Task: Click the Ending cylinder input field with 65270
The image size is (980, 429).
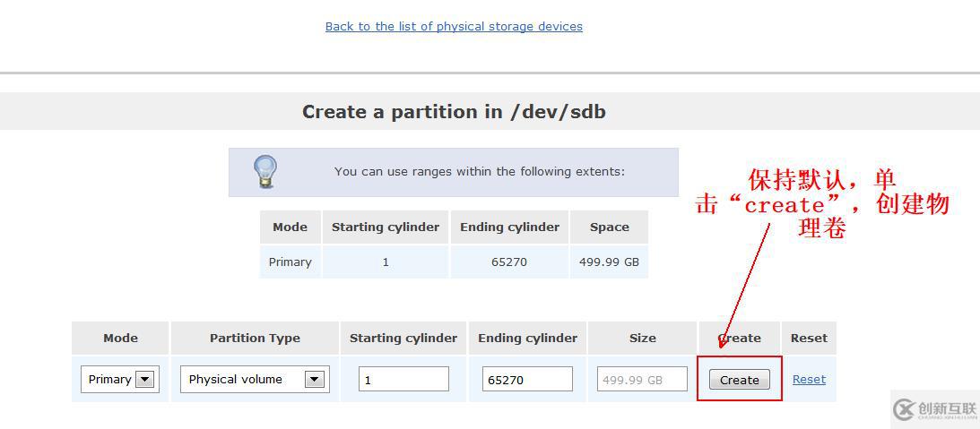Action: pos(527,380)
